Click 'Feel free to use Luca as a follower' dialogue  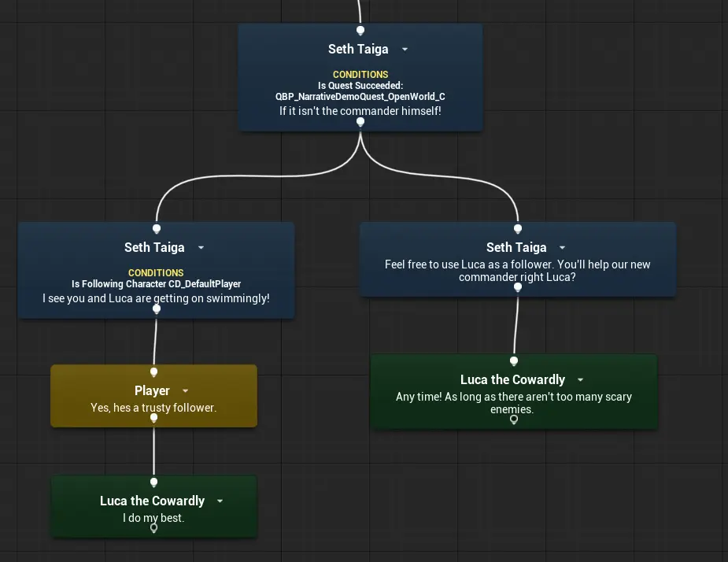(517, 271)
